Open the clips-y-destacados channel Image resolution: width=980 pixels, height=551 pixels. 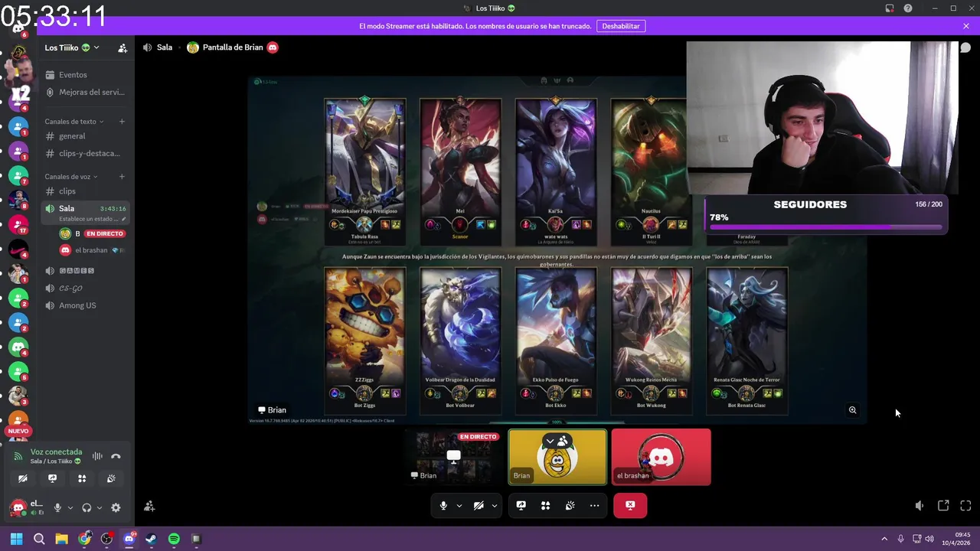pyautogui.click(x=85, y=153)
